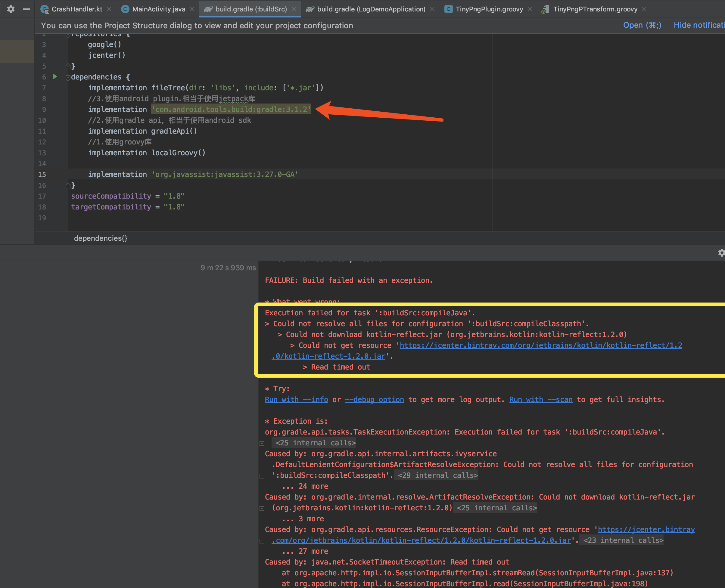This screenshot has height=588, width=725.
Task: Click fold end marker at line 5
Action: coord(68,67)
